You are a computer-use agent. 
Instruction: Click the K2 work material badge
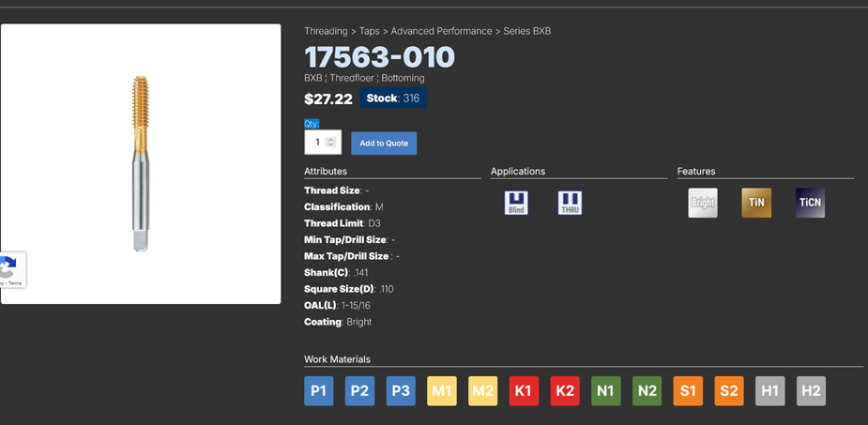coord(565,391)
